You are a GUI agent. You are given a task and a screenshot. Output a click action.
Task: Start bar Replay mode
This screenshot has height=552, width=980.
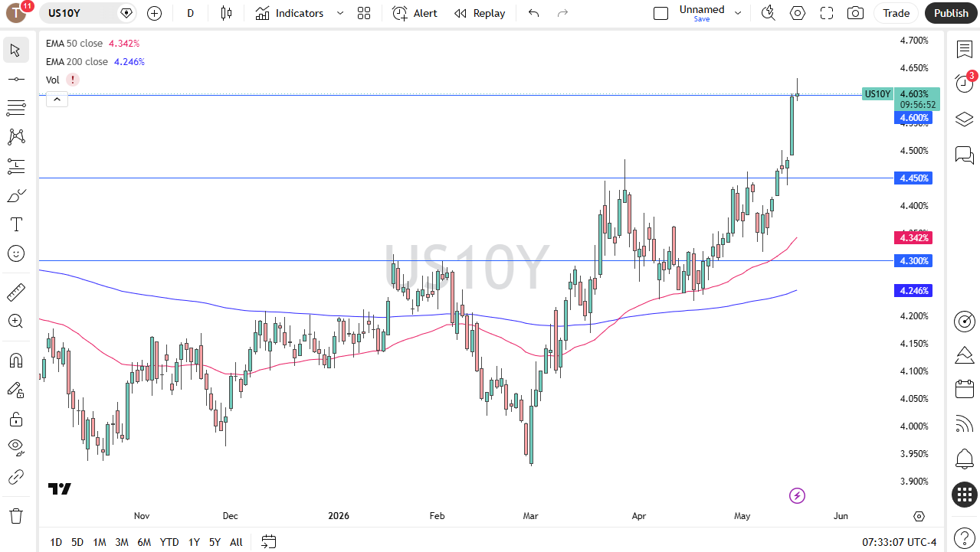[480, 13]
